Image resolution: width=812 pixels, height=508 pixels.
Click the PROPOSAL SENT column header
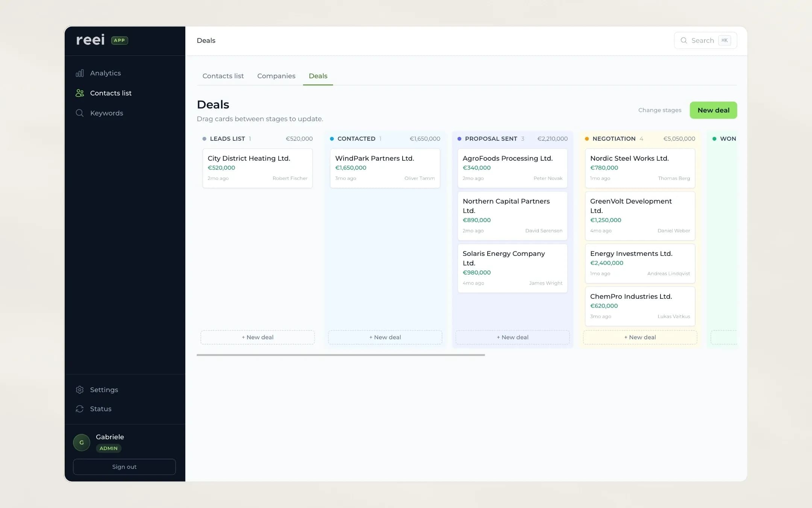[x=491, y=139]
